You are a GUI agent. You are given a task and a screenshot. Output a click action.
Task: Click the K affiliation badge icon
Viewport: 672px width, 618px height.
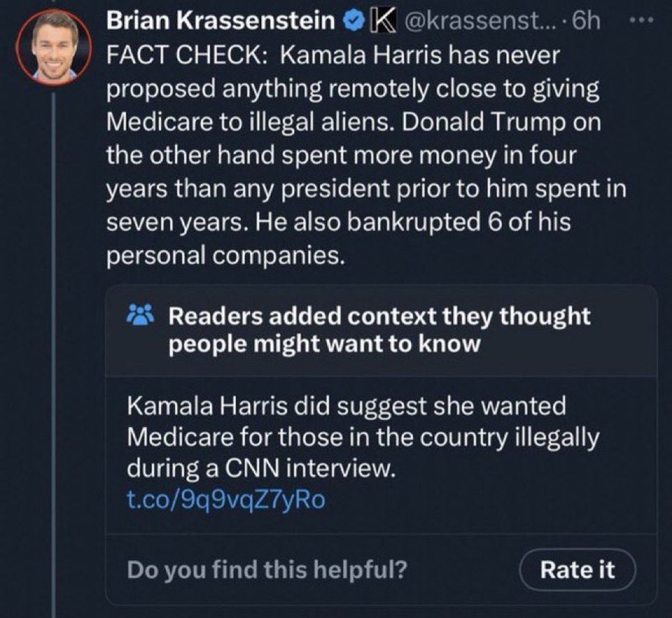tap(378, 23)
